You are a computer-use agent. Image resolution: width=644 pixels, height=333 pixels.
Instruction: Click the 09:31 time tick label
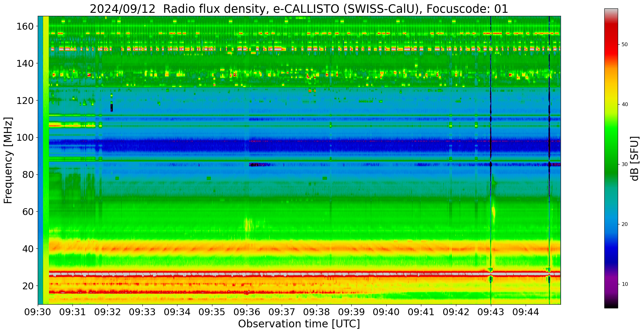point(73,311)
